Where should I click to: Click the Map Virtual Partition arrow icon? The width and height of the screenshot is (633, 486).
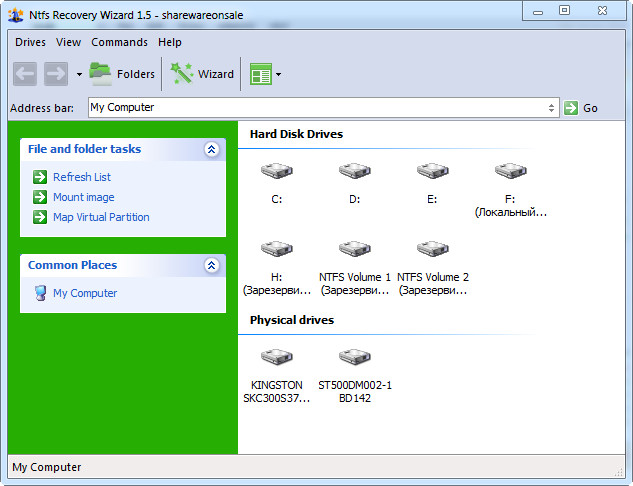coord(40,217)
